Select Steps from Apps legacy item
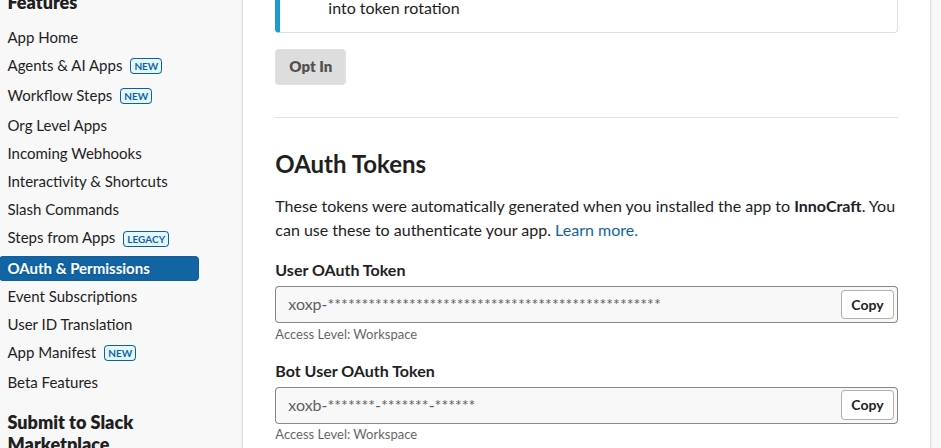Screen dimensions: 941x448 (x=61, y=238)
